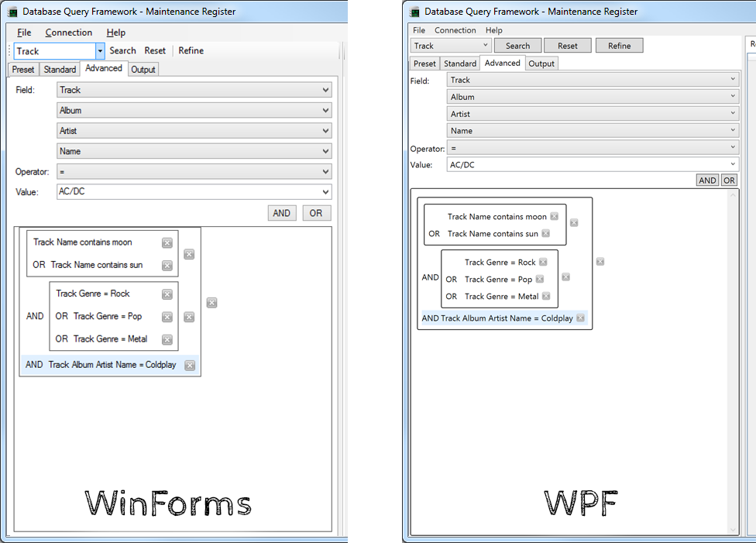Click the OR button in WinForms window
The height and width of the screenshot is (543, 756).
click(x=316, y=213)
